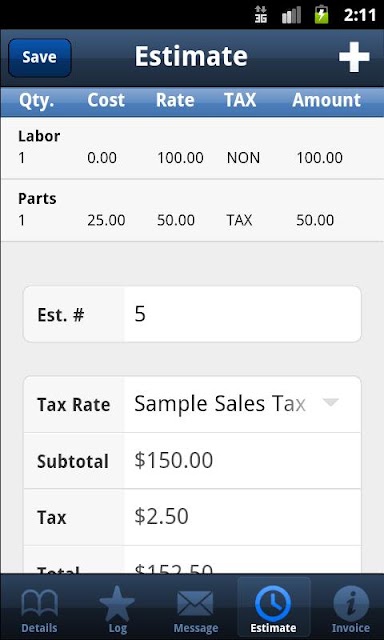Select the Estimate clock icon tab
The image size is (384, 640).
pyautogui.click(x=273, y=608)
